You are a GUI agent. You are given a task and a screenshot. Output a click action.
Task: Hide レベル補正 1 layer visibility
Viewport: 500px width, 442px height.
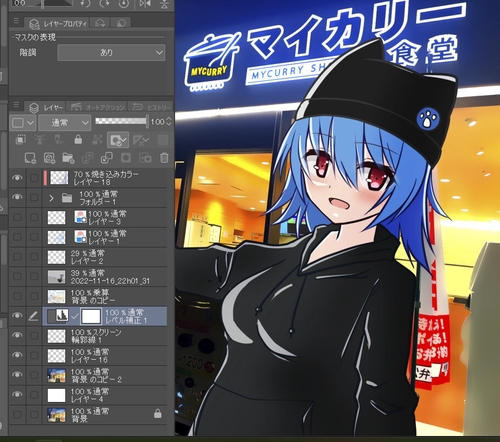pyautogui.click(x=17, y=315)
